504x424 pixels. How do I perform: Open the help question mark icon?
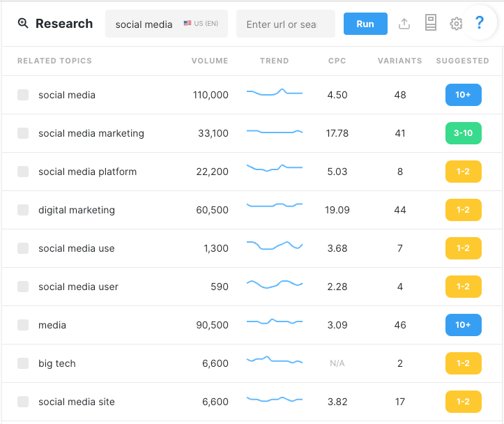point(479,24)
